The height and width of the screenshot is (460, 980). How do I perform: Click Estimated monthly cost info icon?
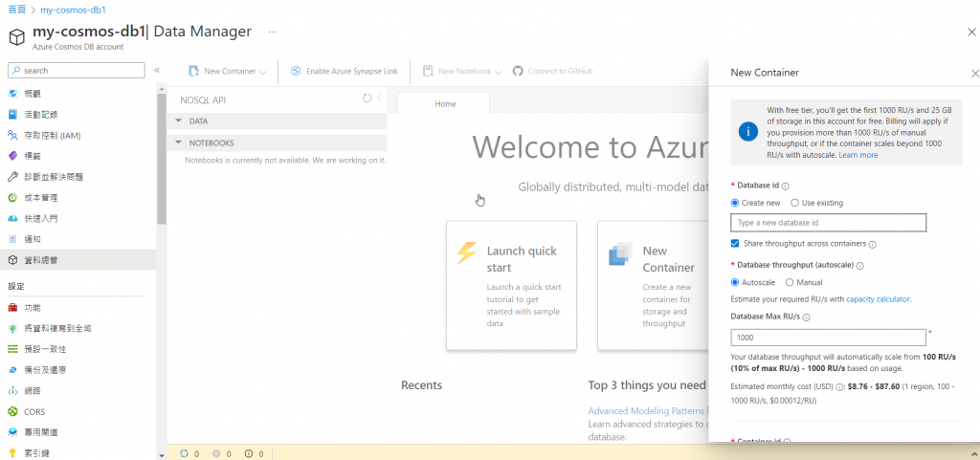click(x=839, y=387)
